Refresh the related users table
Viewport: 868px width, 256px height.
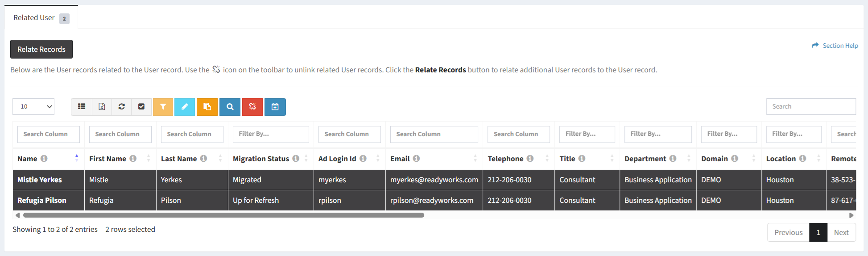point(121,107)
